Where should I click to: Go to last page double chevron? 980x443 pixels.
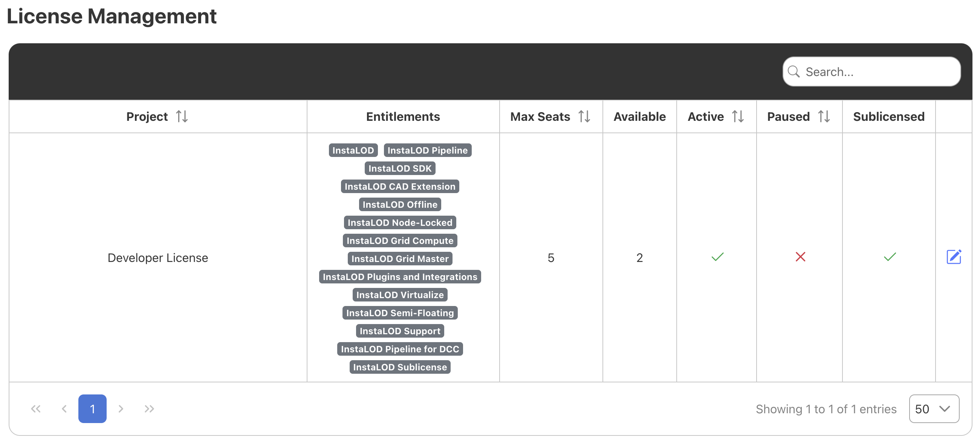pyautogui.click(x=149, y=409)
